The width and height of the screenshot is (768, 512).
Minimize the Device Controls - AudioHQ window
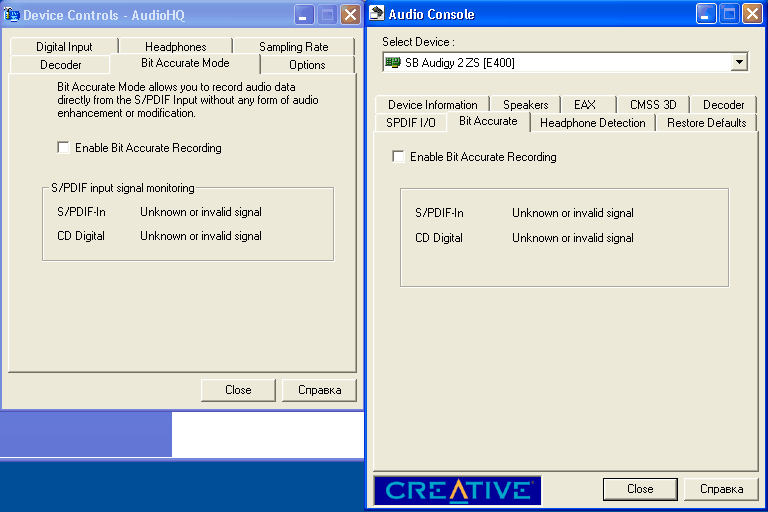tap(304, 15)
